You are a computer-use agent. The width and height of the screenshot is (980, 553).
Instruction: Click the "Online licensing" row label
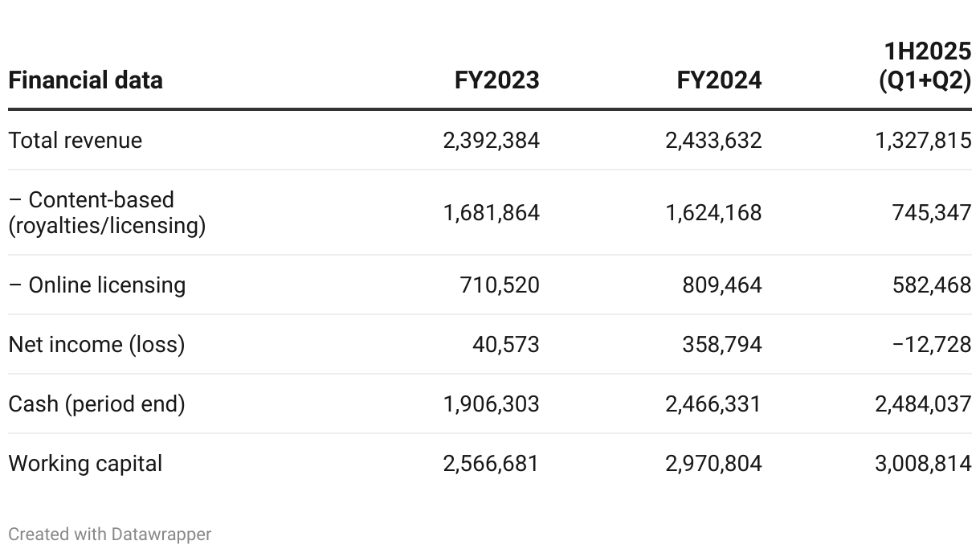pyautogui.click(x=96, y=285)
